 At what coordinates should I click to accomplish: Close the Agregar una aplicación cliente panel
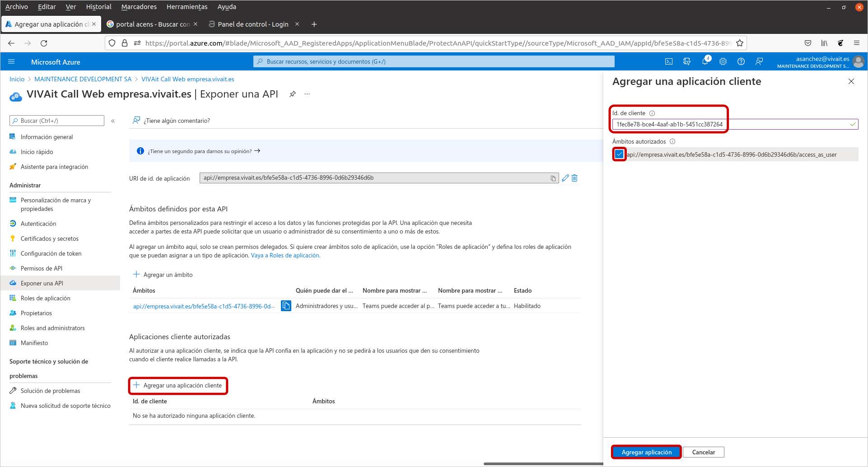pyautogui.click(x=851, y=81)
